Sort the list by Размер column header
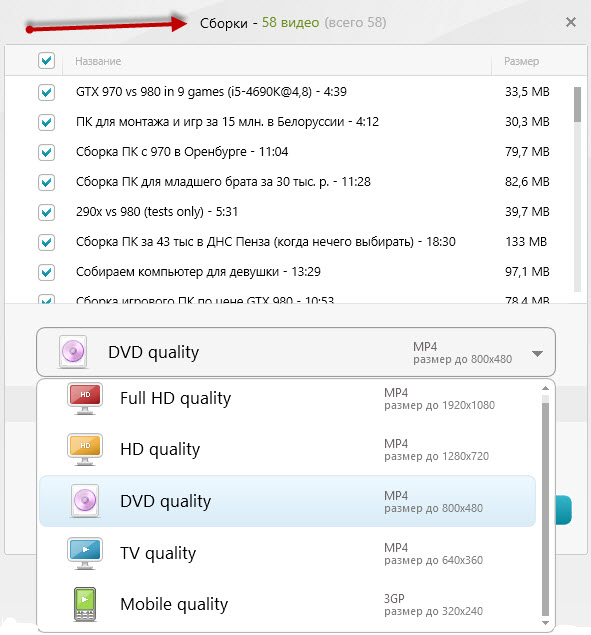This screenshot has height=635, width=591. coord(521,61)
